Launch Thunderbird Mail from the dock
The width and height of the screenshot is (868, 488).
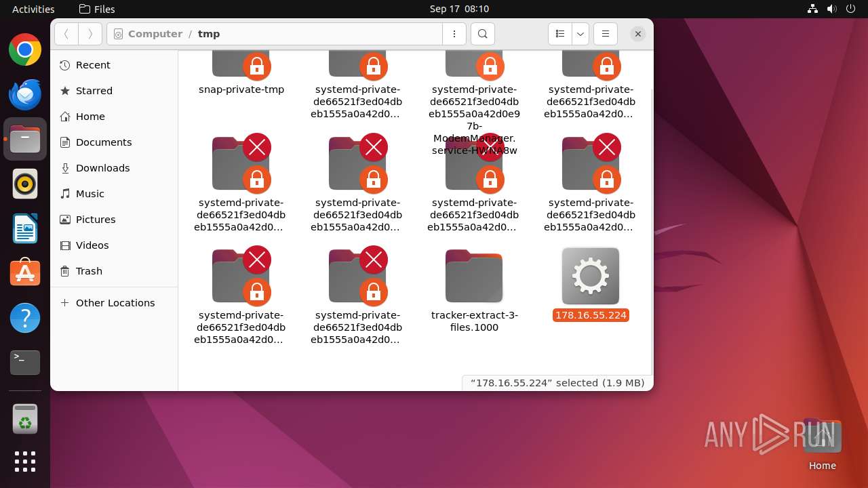click(25, 95)
